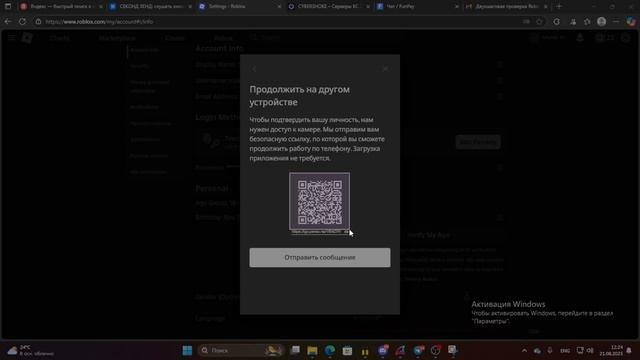Reload the page with the refresh icon
The image size is (640, 360).
point(22,21)
